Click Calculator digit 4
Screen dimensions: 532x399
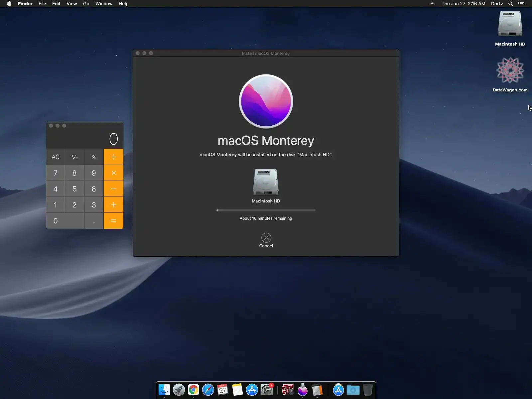tap(56, 189)
